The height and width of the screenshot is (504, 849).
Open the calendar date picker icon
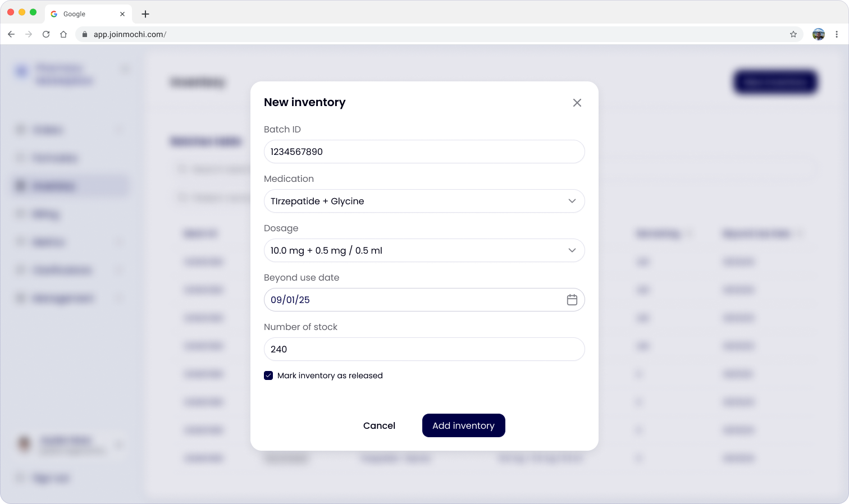[572, 300]
